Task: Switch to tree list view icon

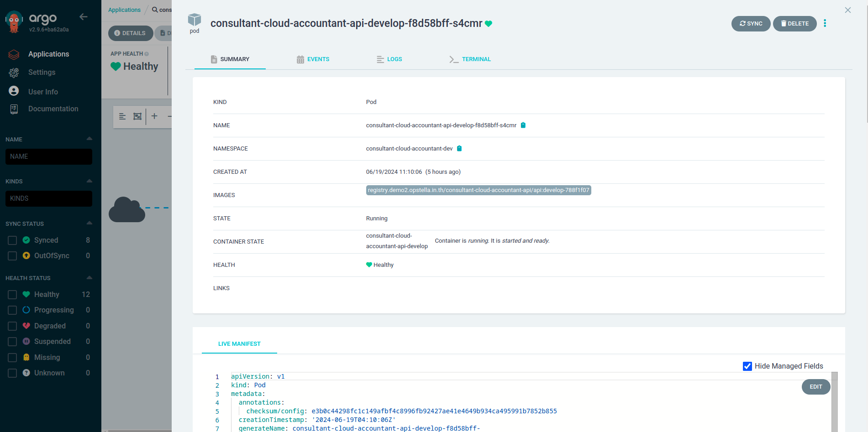Action: click(122, 116)
